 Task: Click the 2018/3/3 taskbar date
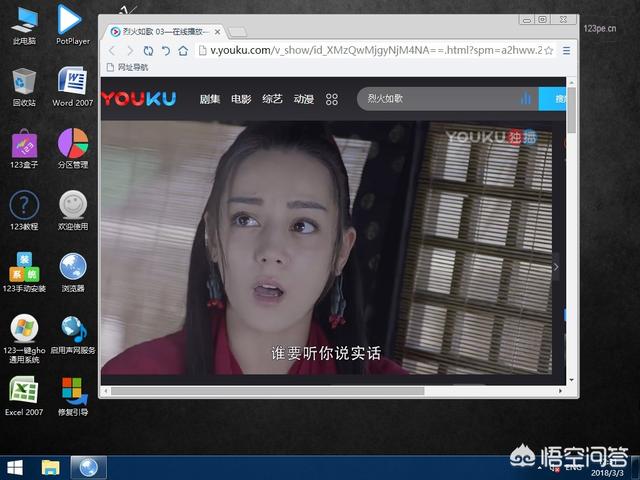(608, 473)
